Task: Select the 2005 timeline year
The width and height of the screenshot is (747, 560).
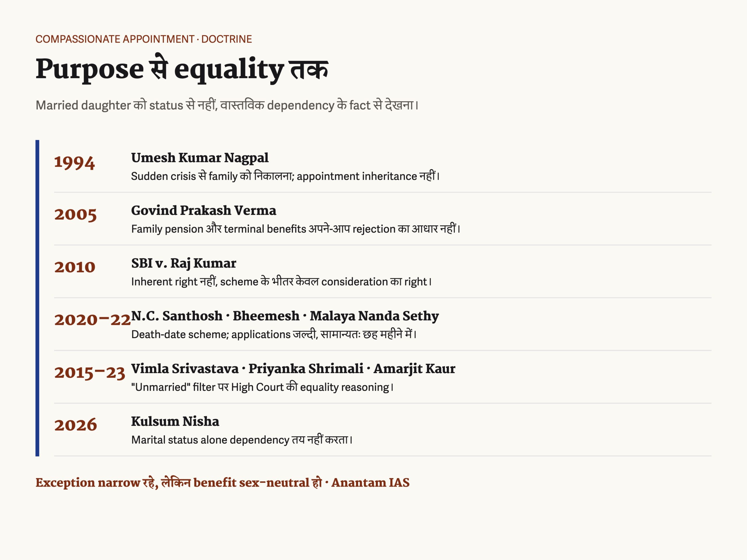Action: pos(76,215)
